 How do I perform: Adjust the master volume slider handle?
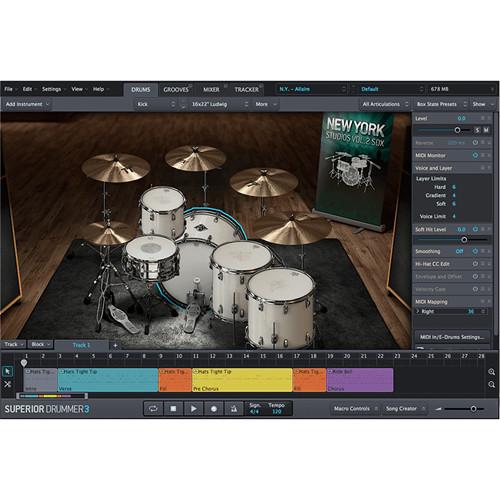[x=473, y=409]
